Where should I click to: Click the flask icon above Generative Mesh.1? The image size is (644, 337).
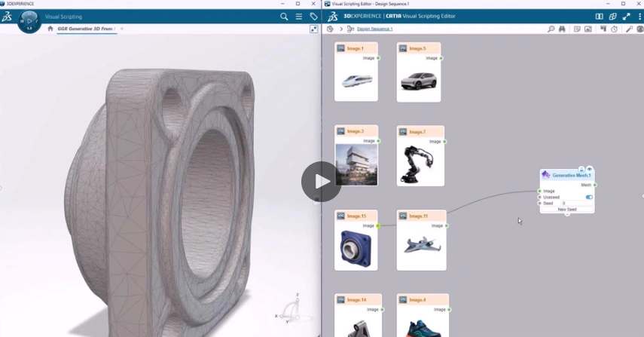pos(581,169)
